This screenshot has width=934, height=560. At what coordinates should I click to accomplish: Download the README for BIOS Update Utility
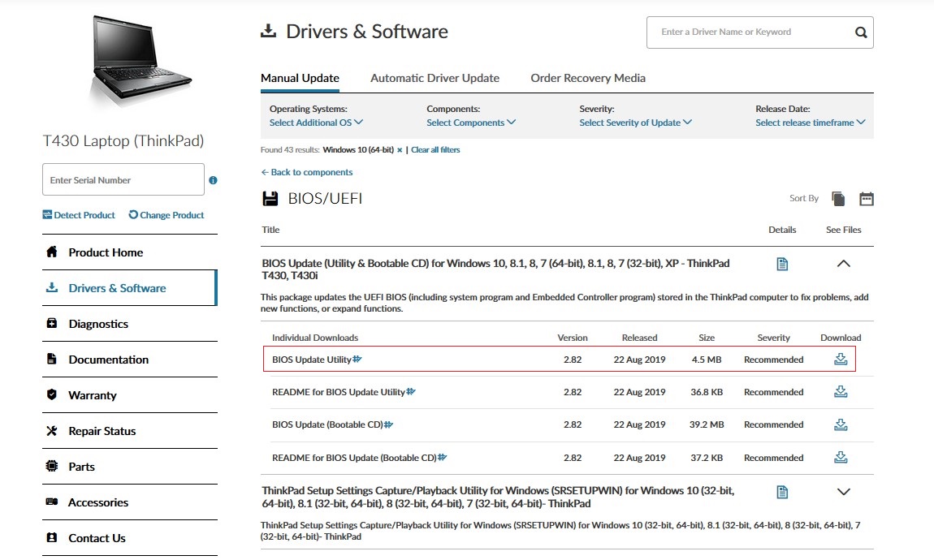pyautogui.click(x=841, y=392)
